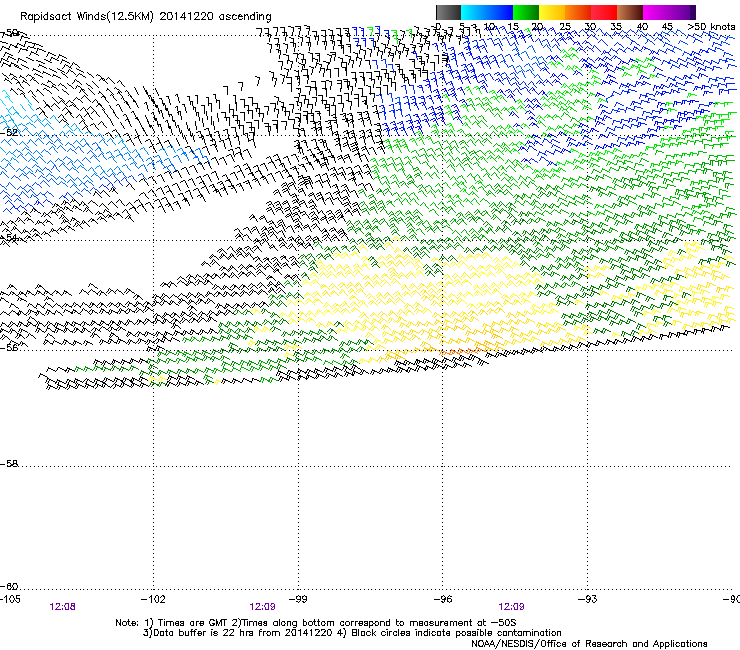Image resolution: width=740 pixels, height=650 pixels.
Task: Click the '-56' latitude label
Action: tap(9, 347)
